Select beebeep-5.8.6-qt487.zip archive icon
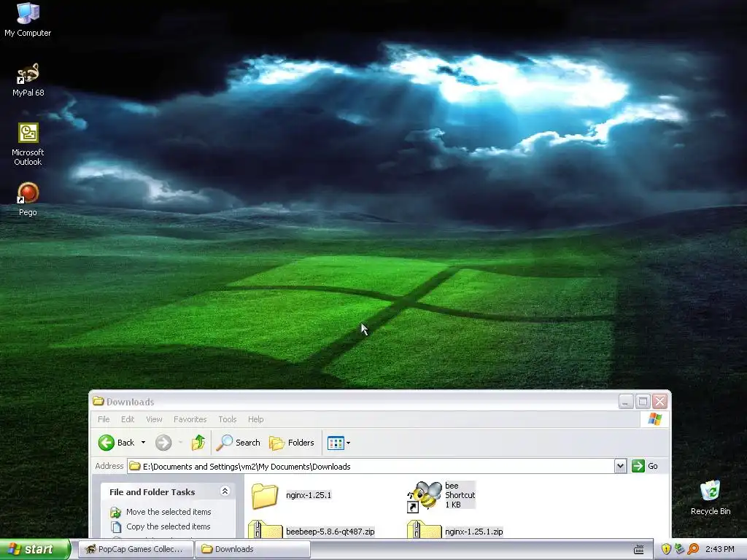The height and width of the screenshot is (560, 747). click(x=266, y=530)
